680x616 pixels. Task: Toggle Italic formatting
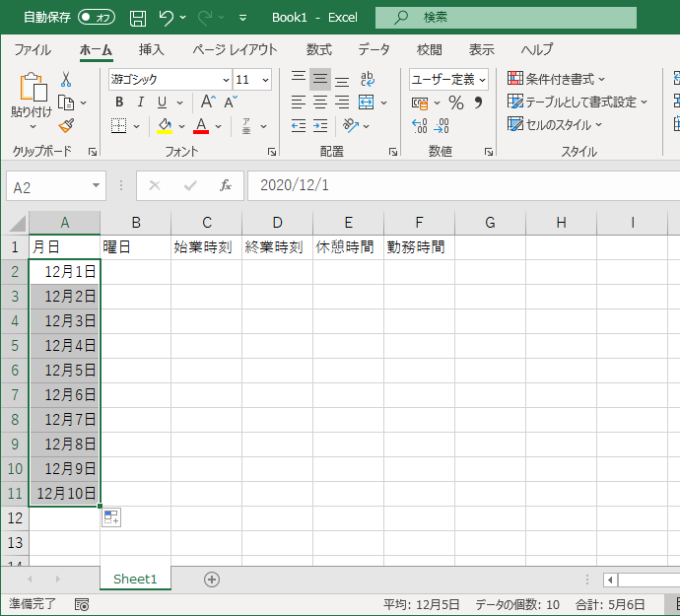pyautogui.click(x=141, y=103)
